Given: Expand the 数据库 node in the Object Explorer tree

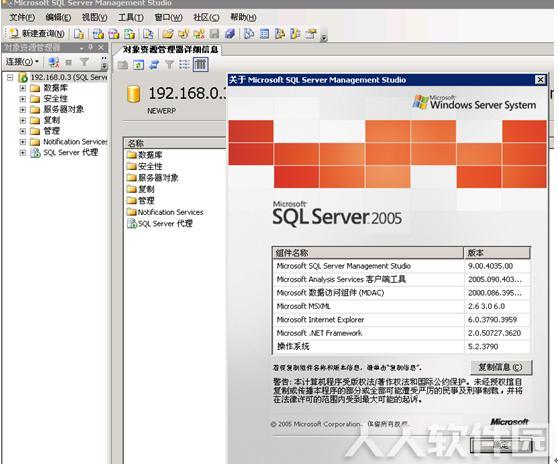Looking at the screenshot, I should click(x=23, y=88).
